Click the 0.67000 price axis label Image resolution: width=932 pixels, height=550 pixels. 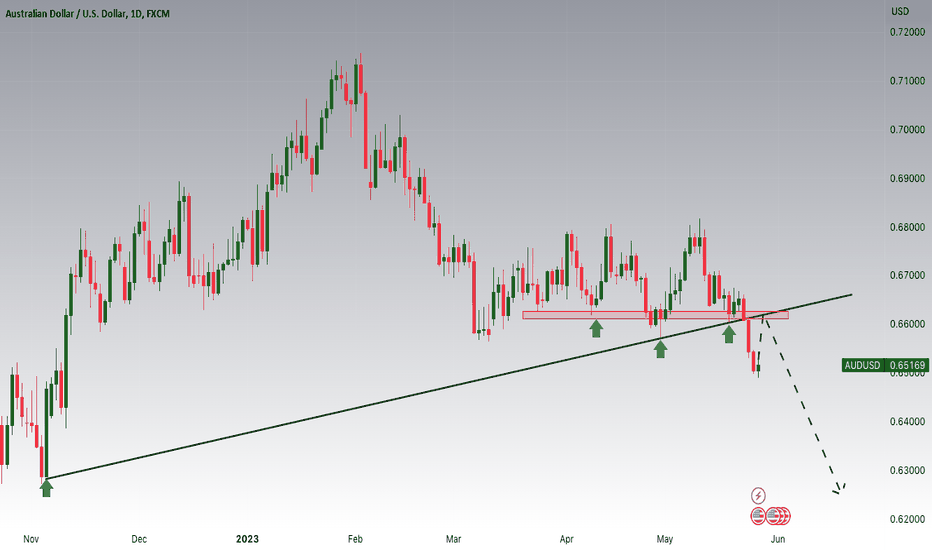pos(907,275)
